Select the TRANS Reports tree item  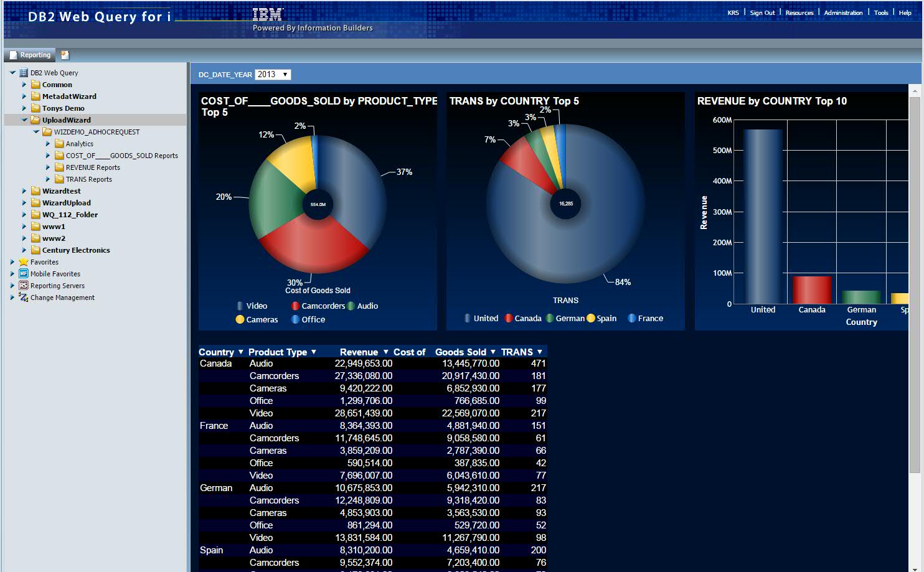tap(89, 179)
